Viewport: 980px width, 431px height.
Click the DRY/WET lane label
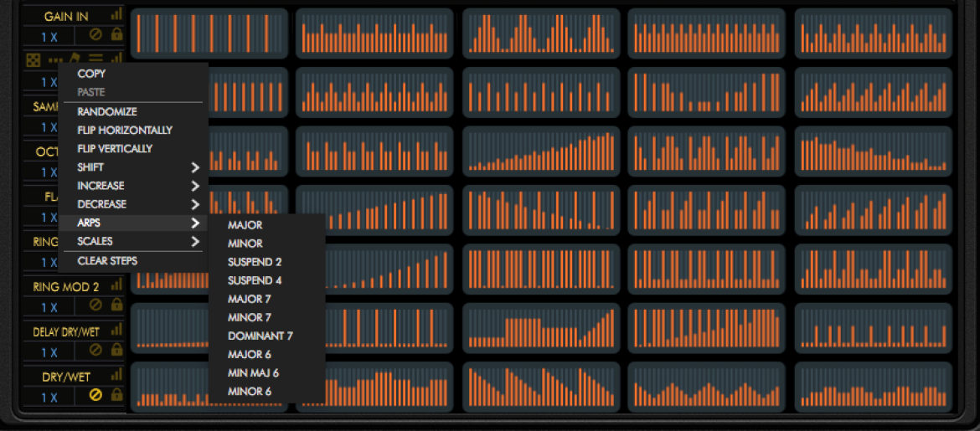tap(66, 377)
